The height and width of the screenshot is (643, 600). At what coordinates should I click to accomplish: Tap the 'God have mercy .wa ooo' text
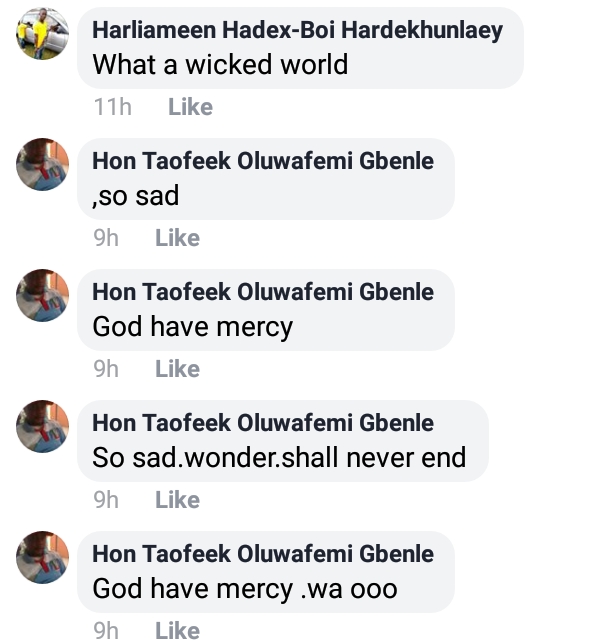pyautogui.click(x=245, y=589)
